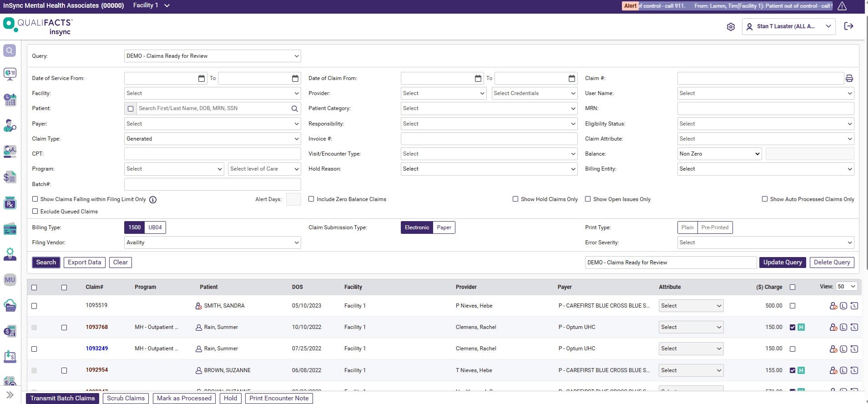Open the Facility 1 switcher in top bar

[151, 5]
